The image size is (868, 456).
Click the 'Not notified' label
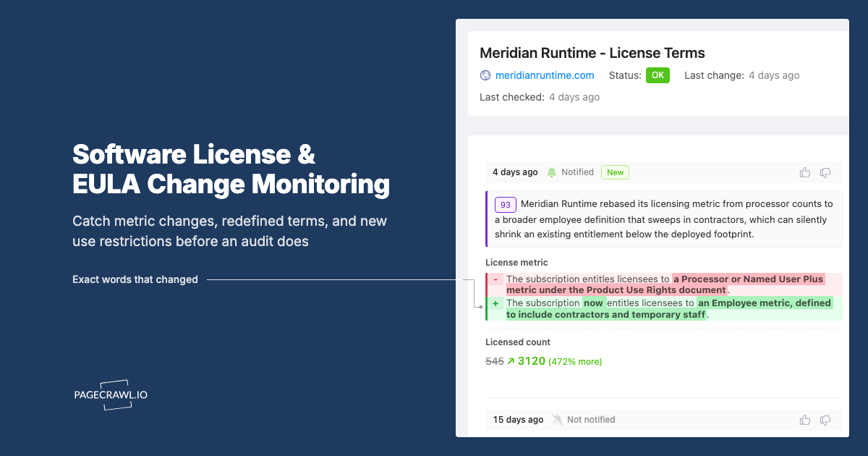(591, 420)
